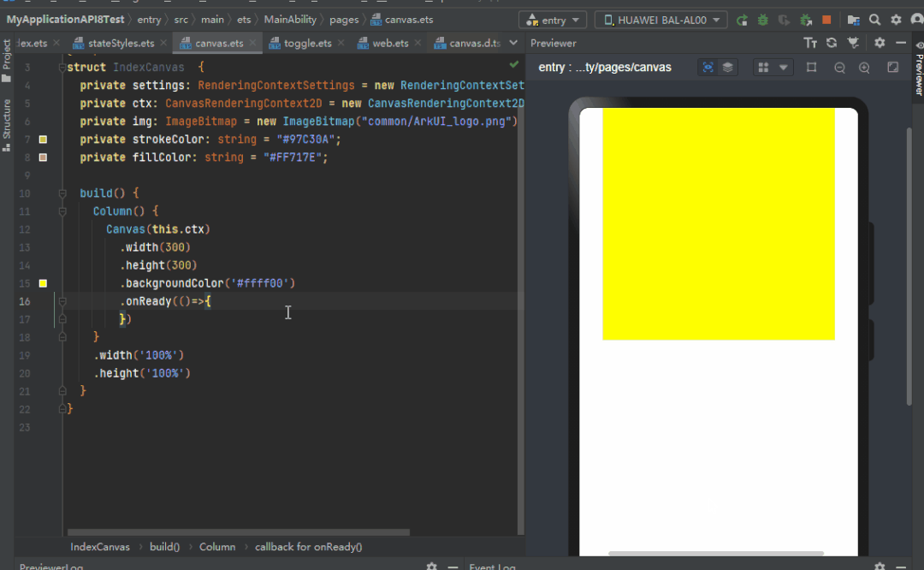Viewport: 924px width, 570px height.
Task: Click the font size icon in Previewer
Action: click(810, 43)
